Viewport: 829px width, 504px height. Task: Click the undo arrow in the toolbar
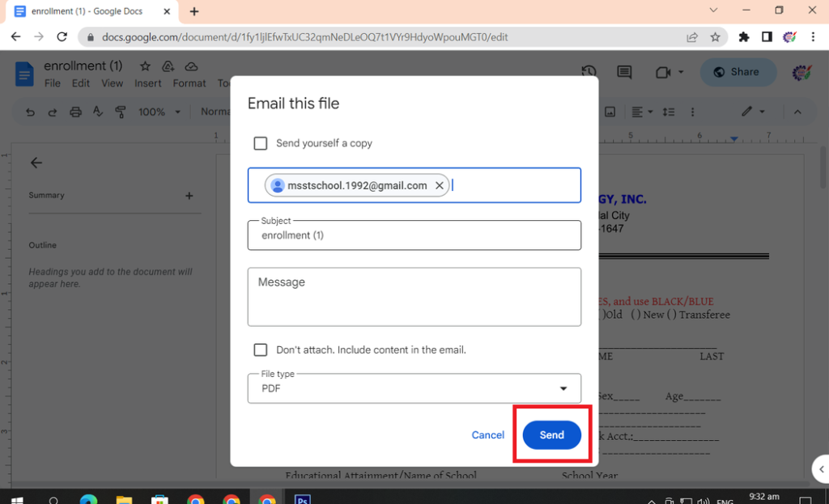[30, 112]
